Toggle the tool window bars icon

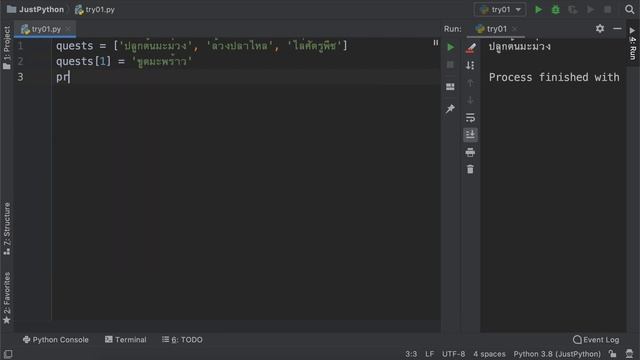click(x=8, y=353)
